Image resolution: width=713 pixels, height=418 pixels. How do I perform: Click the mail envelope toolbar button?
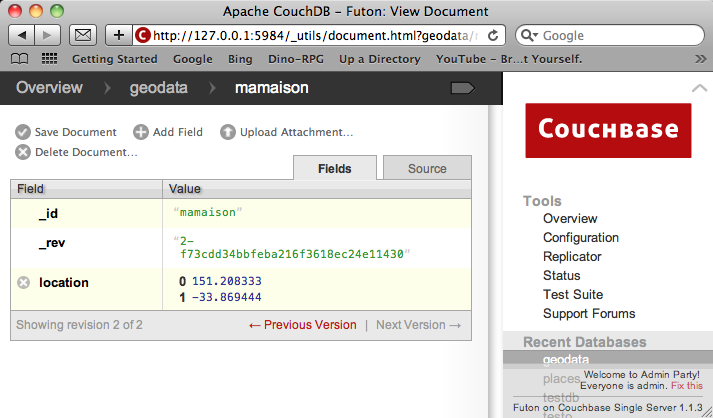[84, 35]
